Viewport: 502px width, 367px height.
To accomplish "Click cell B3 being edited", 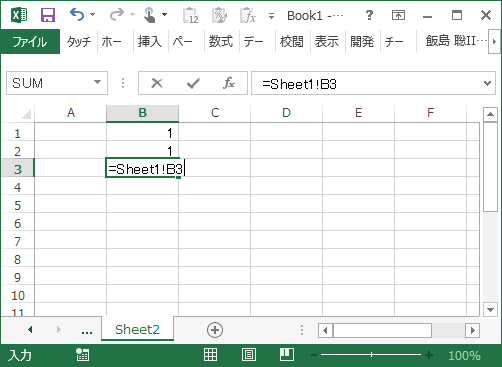I will coord(143,169).
